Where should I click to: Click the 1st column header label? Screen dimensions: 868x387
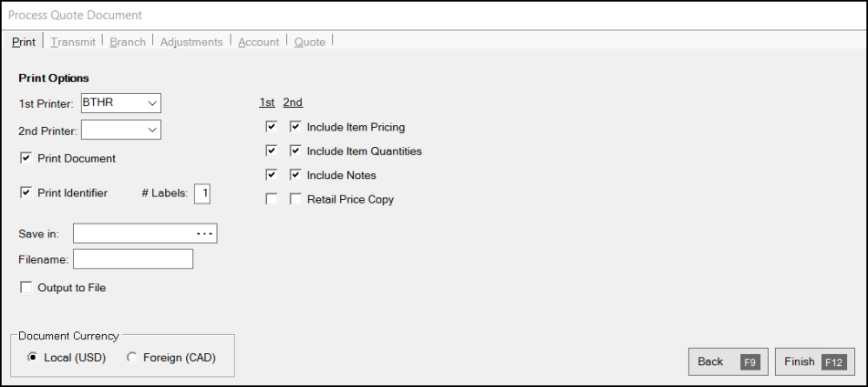267,102
